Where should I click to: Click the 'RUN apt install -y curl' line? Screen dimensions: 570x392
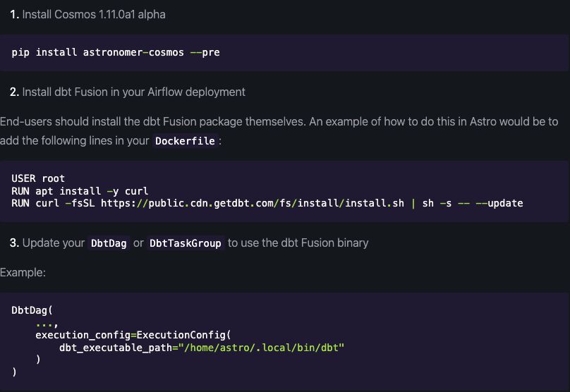80,191
